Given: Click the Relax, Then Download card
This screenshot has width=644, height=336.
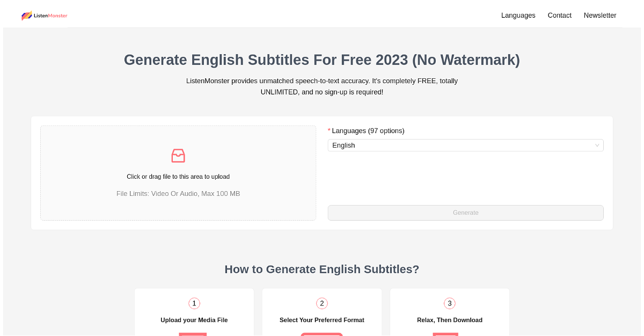Looking at the screenshot, I should 450,312.
